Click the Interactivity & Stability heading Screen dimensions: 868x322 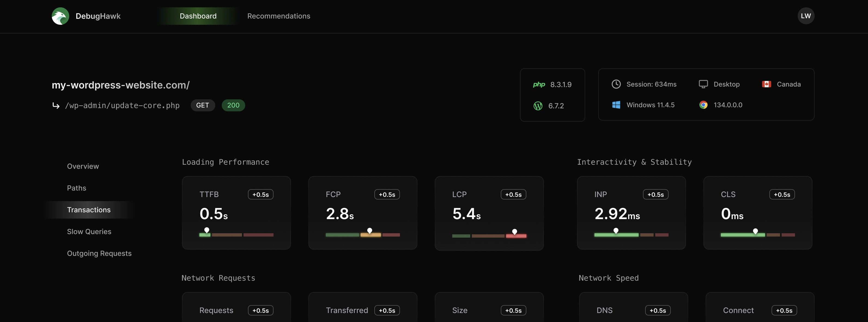click(x=634, y=162)
